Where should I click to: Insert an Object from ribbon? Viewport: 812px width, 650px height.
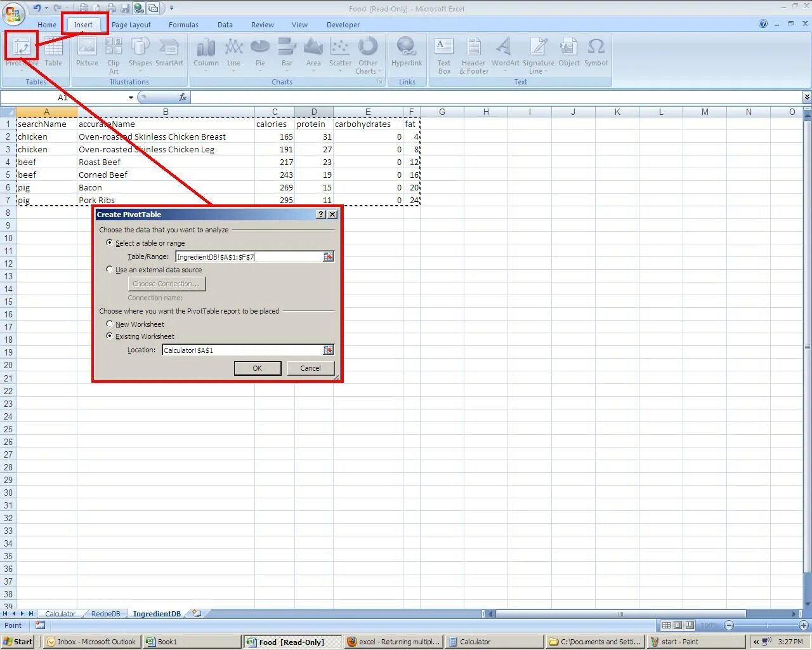pos(569,51)
